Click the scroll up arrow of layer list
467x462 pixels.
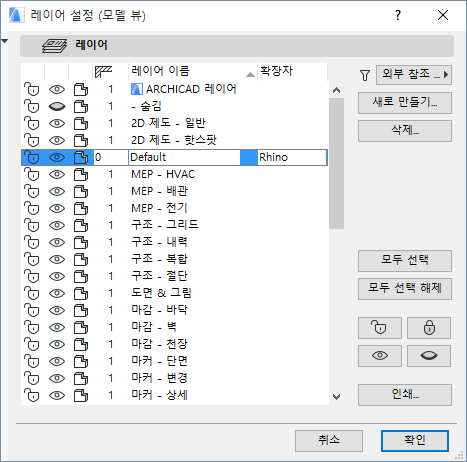(x=337, y=90)
